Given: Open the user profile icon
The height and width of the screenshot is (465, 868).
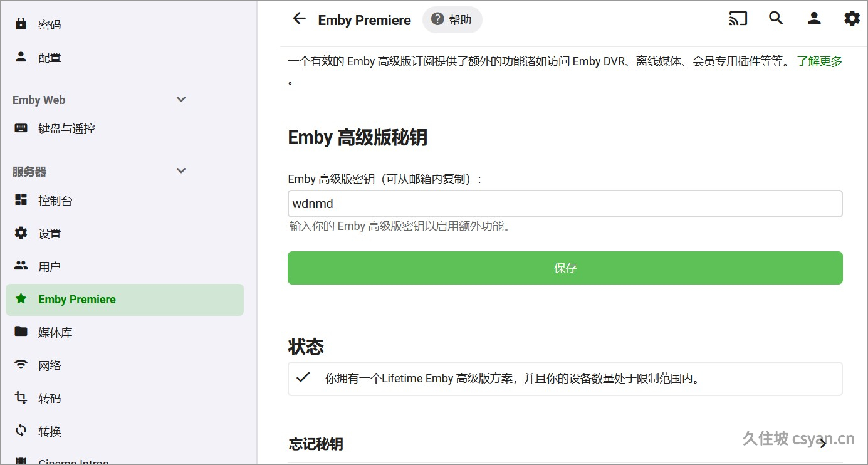Looking at the screenshot, I should (x=814, y=19).
